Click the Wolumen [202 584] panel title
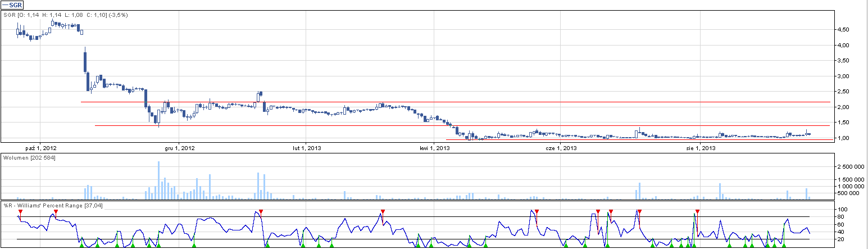 pos(29,157)
